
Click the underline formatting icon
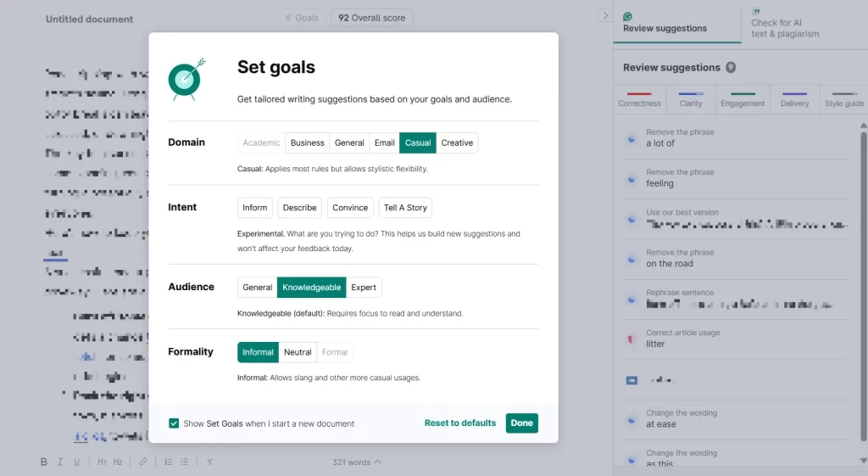click(76, 462)
